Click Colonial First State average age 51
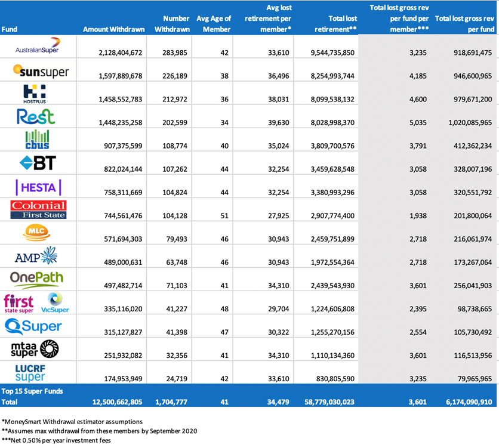This screenshot has width=499, height=448. pos(224,215)
